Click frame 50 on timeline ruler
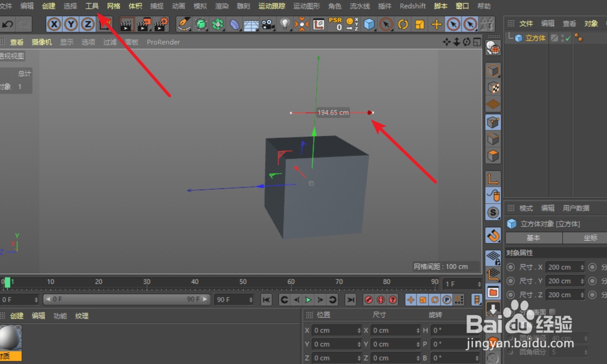Screen dimensions: 607x364 tap(243, 282)
